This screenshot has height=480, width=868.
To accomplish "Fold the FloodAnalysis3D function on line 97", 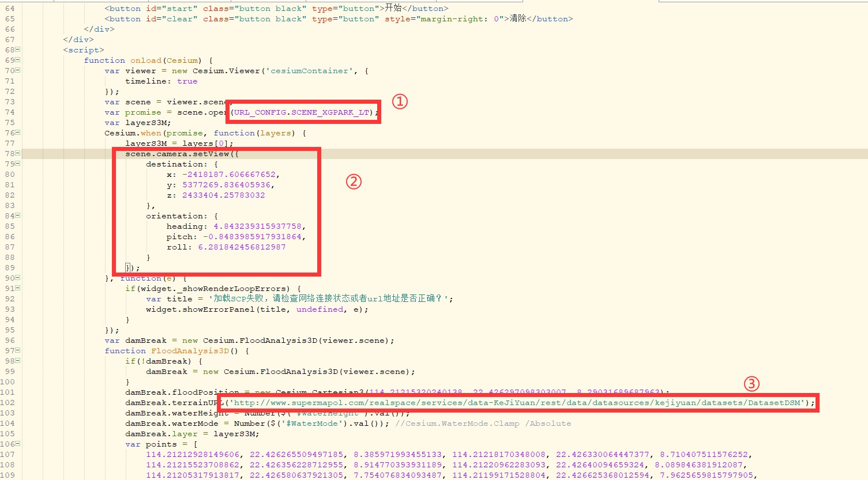I will pyautogui.click(x=18, y=350).
